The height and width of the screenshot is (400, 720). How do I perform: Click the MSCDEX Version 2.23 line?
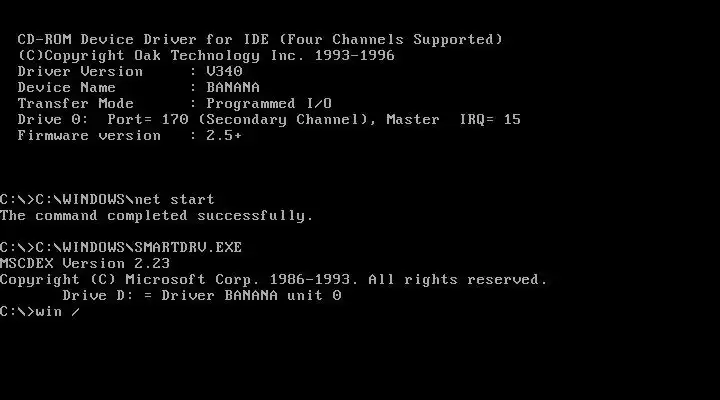pos(85,264)
